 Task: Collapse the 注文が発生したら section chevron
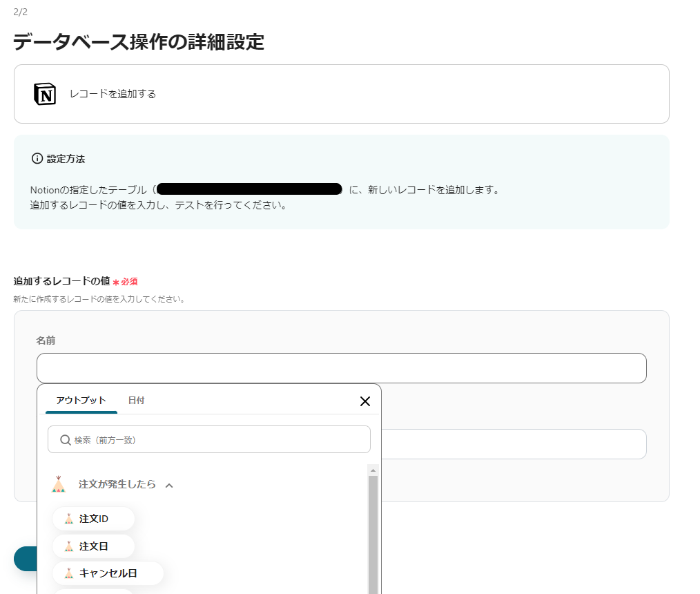point(169,486)
